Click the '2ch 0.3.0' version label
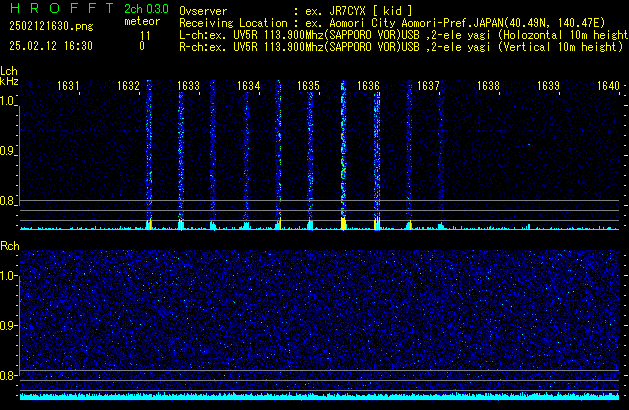Screen dimensions: 629x410 coord(146,8)
